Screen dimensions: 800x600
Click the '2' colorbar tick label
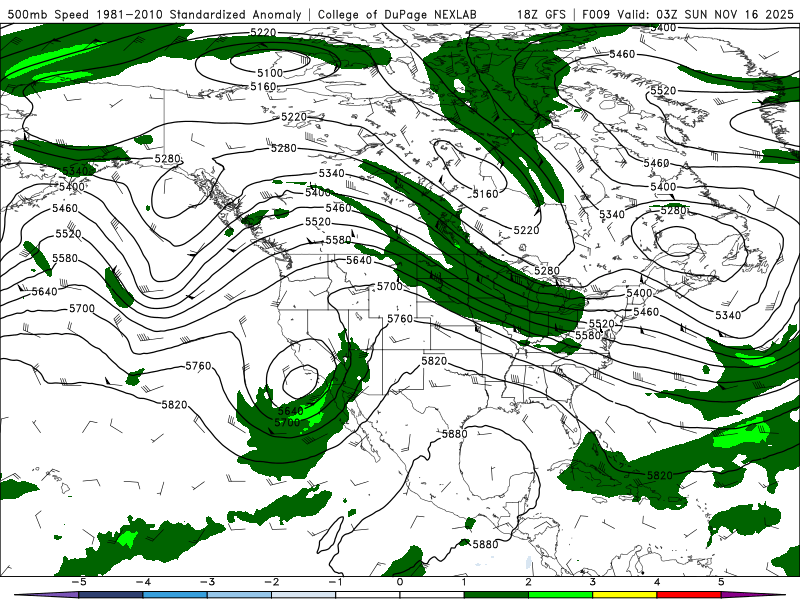pyautogui.click(x=528, y=582)
